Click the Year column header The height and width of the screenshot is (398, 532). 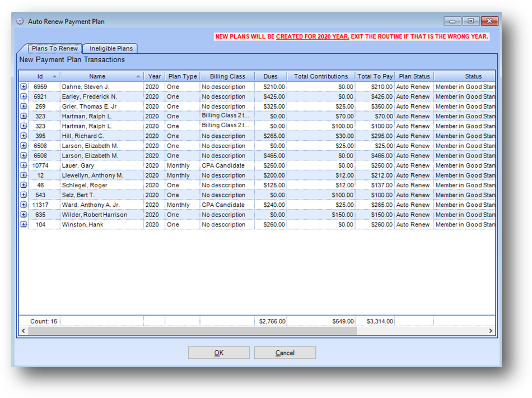155,76
